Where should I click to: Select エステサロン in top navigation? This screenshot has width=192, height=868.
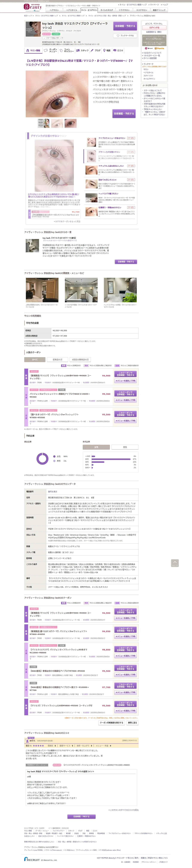142,10
